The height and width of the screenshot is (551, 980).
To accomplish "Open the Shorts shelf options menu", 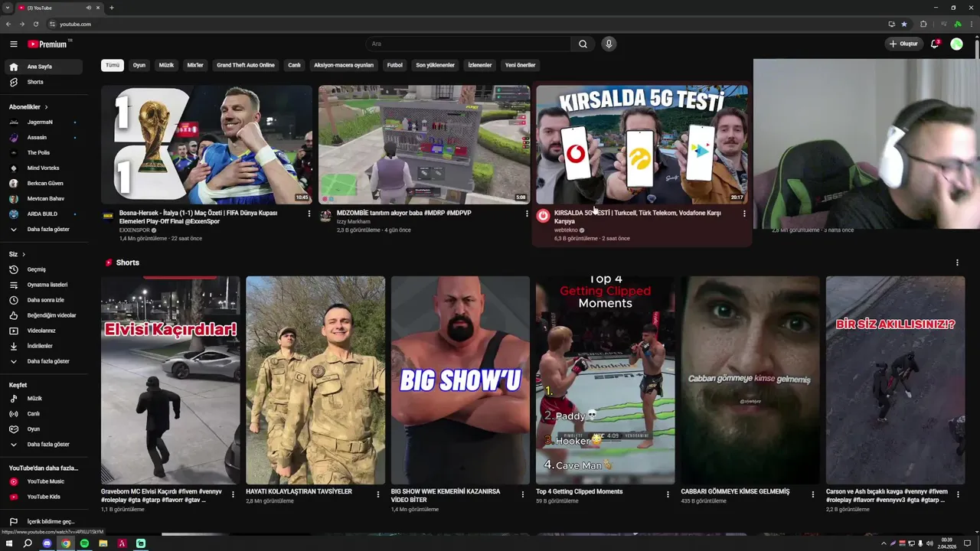I will 957,262.
